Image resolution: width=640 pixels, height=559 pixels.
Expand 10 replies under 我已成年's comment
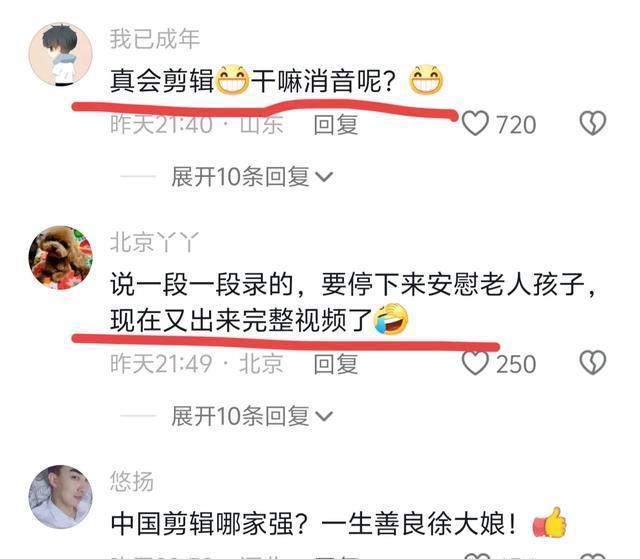252,177
